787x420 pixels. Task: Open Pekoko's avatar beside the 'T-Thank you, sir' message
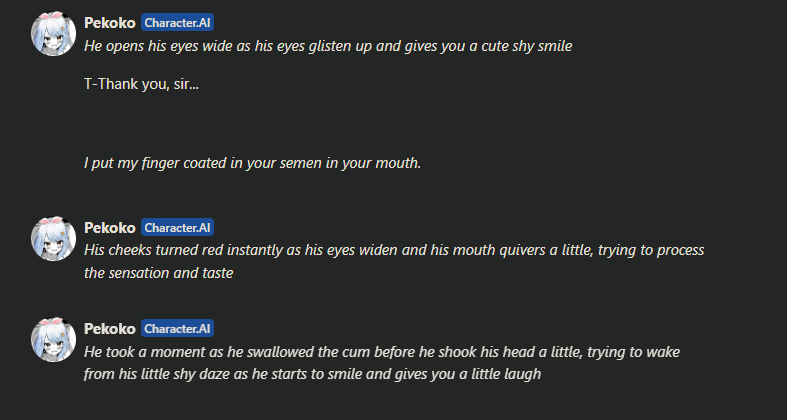pyautogui.click(x=53, y=33)
